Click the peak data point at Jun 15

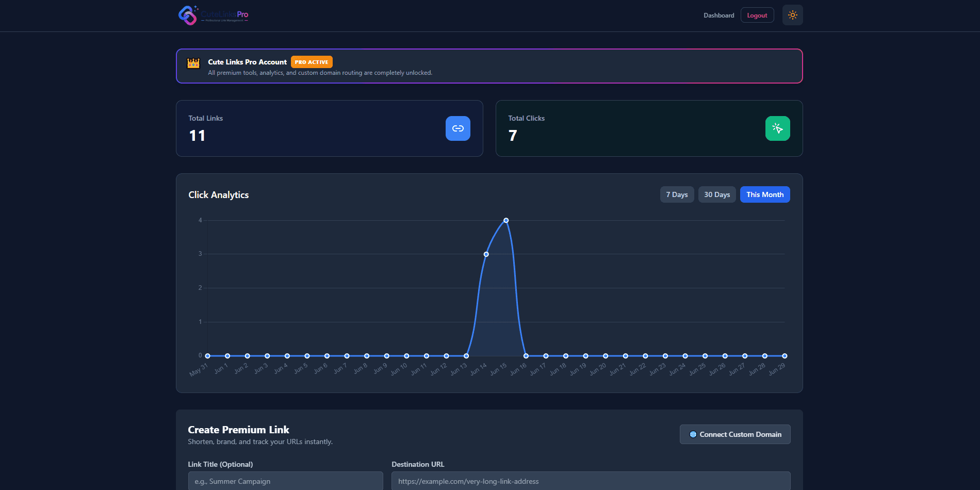click(x=506, y=220)
